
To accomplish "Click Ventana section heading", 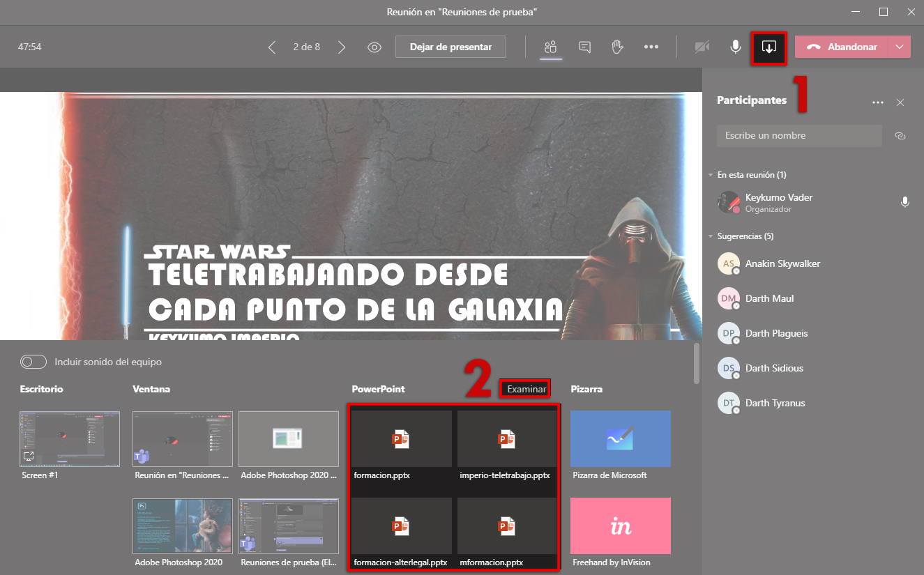I will (x=151, y=389).
